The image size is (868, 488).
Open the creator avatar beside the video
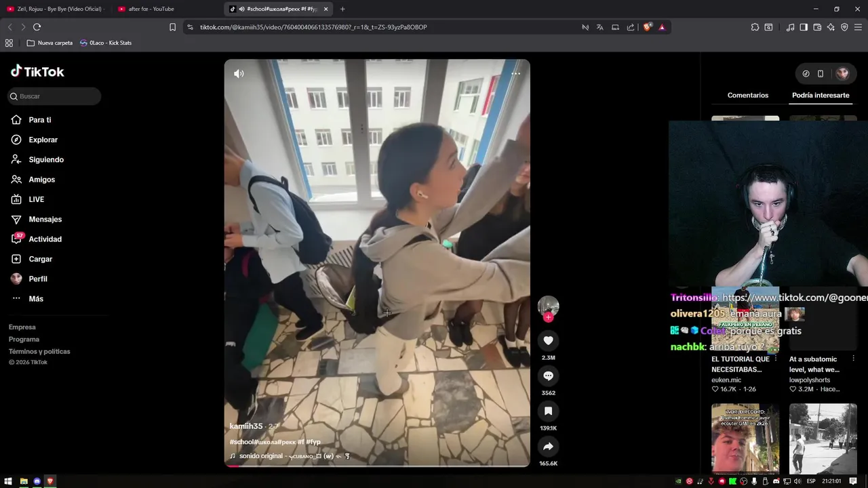548,306
